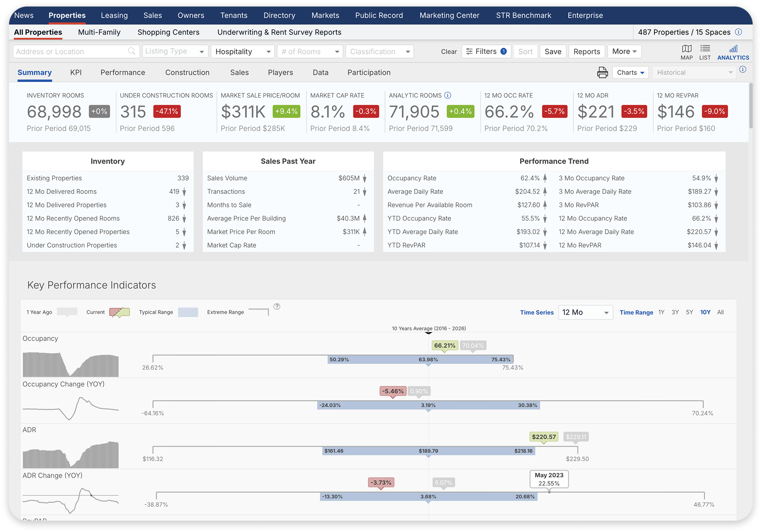Viewport: 762px width, 532px height.
Task: Expand the Charts dropdown
Action: click(x=630, y=72)
